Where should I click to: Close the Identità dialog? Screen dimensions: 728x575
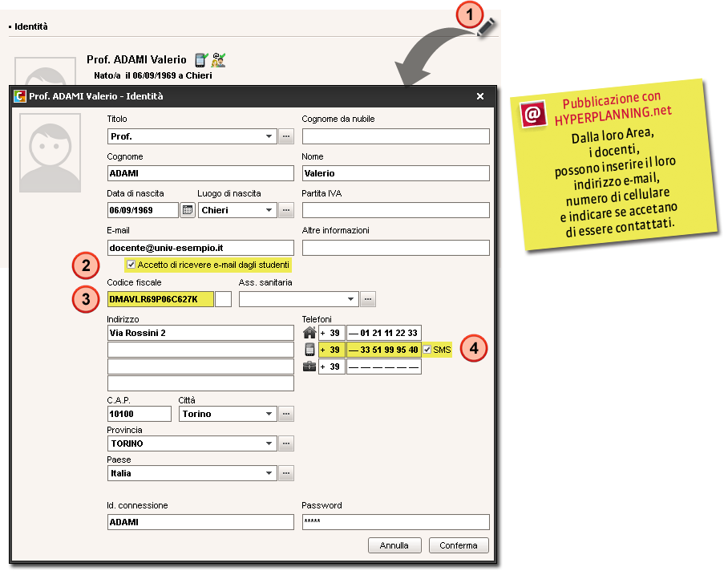tap(480, 96)
